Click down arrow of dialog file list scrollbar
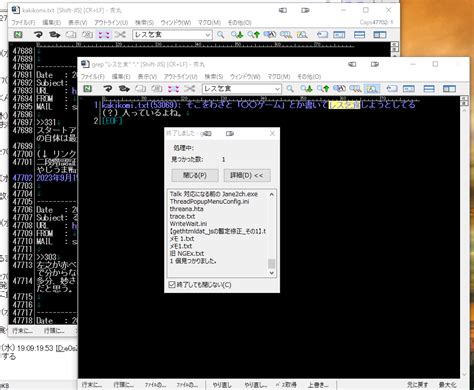This screenshot has height=390, width=474. 272,273
